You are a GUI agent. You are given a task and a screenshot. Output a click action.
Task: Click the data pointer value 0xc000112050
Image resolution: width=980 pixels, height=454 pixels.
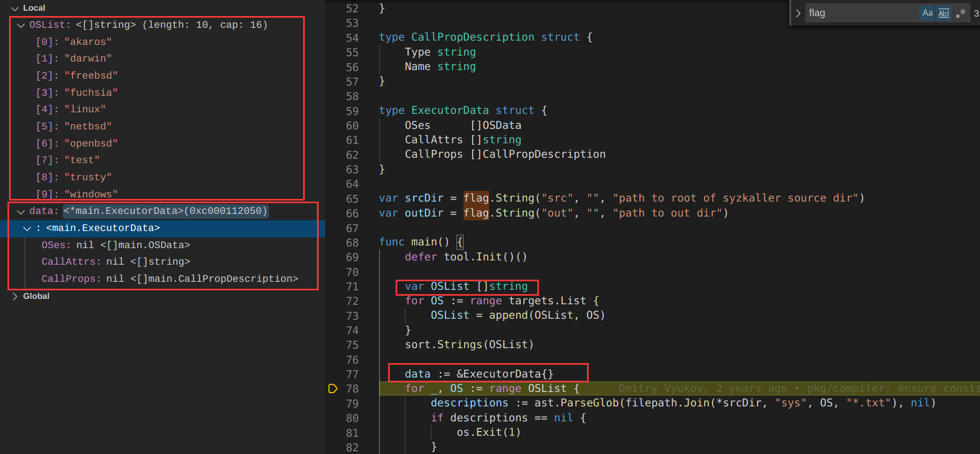[x=165, y=211]
